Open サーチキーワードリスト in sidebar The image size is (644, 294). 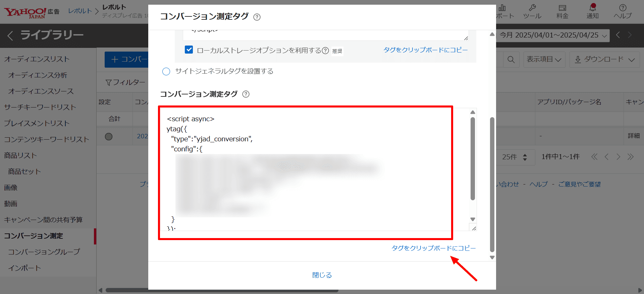click(x=40, y=107)
